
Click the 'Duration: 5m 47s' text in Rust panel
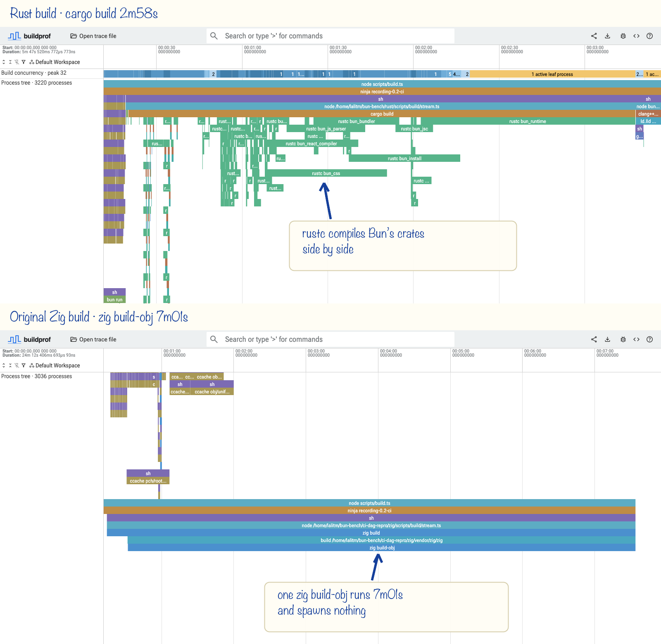point(39,52)
